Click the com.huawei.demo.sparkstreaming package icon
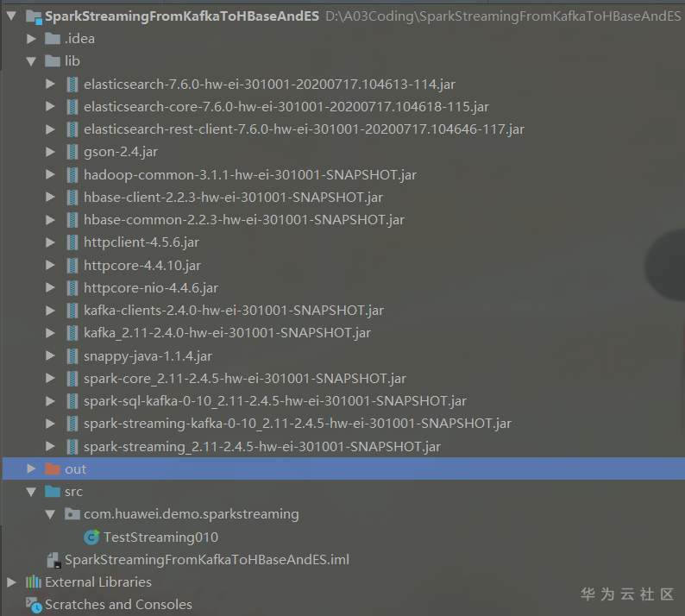The image size is (685, 616). coord(72,514)
